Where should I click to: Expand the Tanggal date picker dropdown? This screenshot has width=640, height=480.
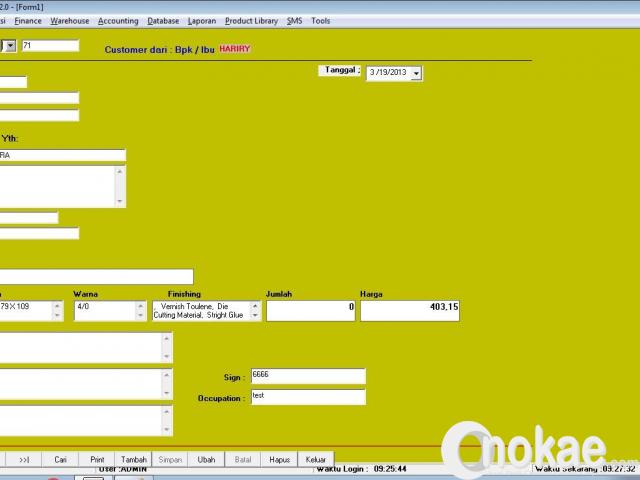point(416,73)
